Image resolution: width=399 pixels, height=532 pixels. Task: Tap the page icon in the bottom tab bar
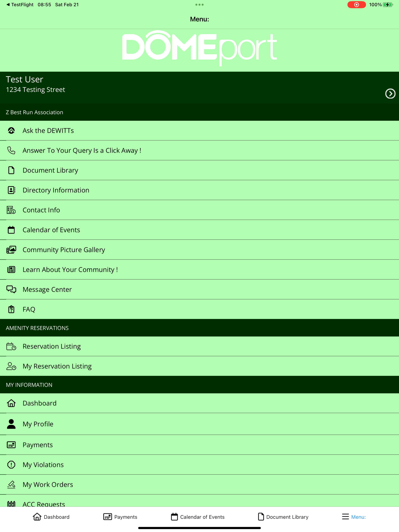pos(261,516)
